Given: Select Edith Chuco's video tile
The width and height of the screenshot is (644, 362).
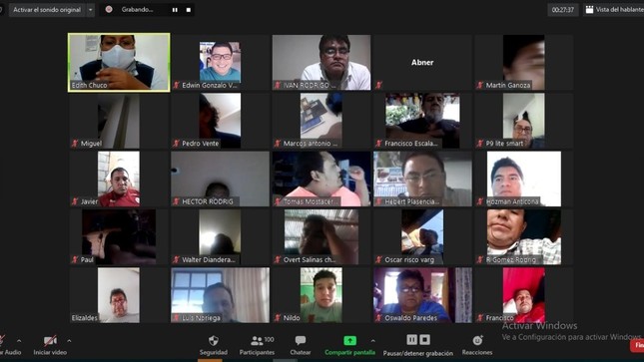Looking at the screenshot, I should (119, 63).
